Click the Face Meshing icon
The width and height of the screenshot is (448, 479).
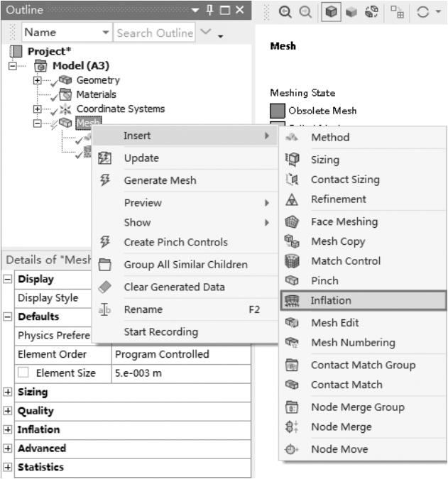point(291,222)
